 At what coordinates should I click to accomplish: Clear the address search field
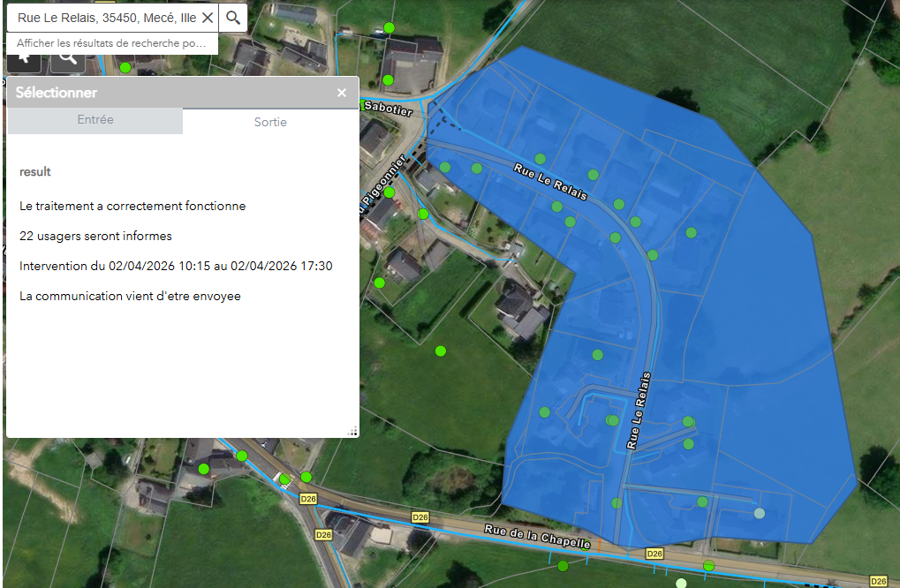click(x=208, y=18)
